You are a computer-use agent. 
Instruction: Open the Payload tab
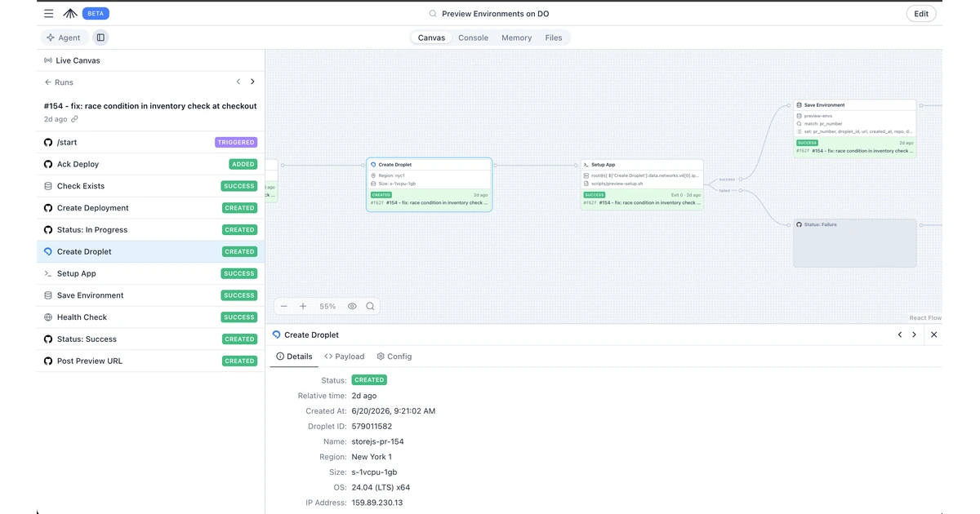coord(345,357)
